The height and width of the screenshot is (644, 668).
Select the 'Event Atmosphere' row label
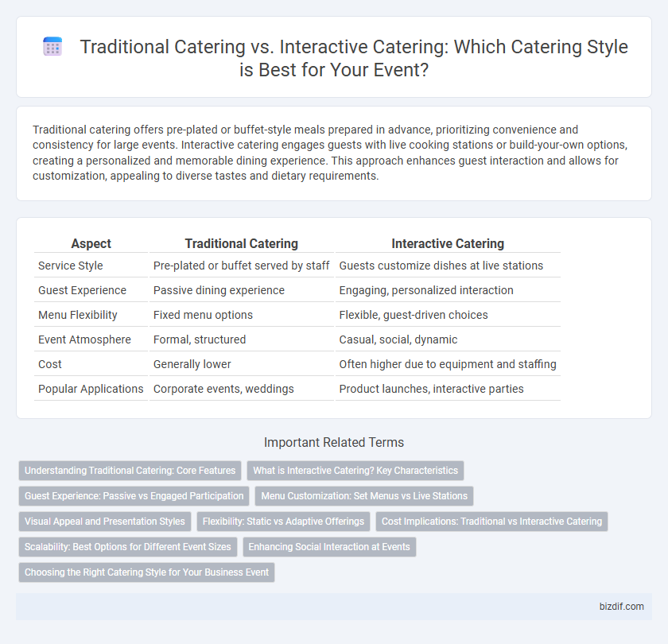[84, 340]
